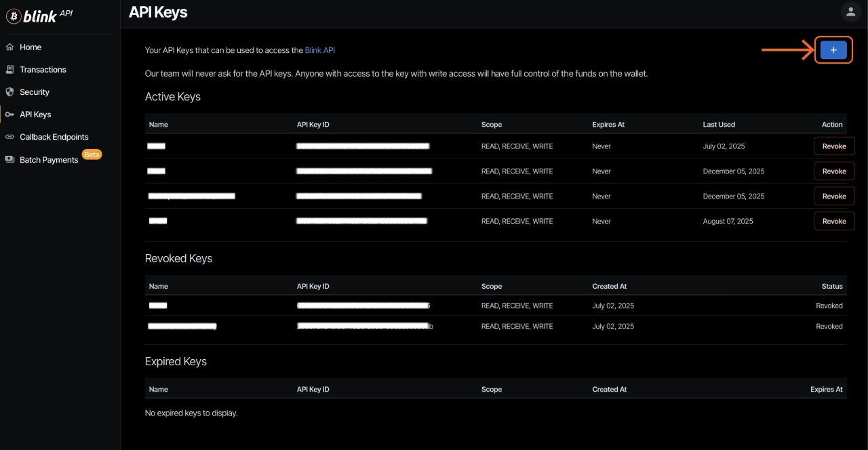Open Transactions page from sidebar
This screenshot has height=450, width=868.
pyautogui.click(x=43, y=70)
